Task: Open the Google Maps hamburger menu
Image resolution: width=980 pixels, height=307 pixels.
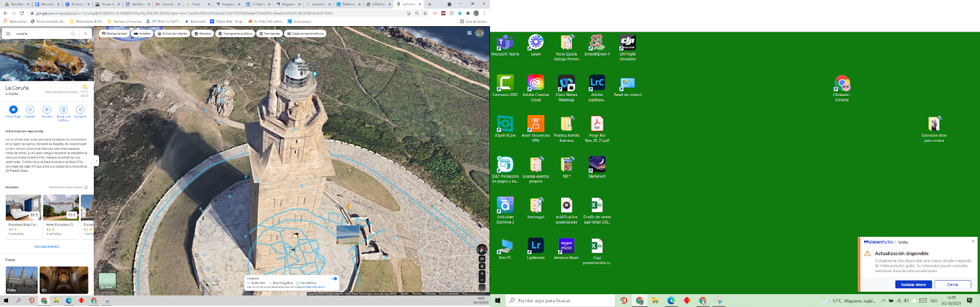Action: (x=8, y=34)
